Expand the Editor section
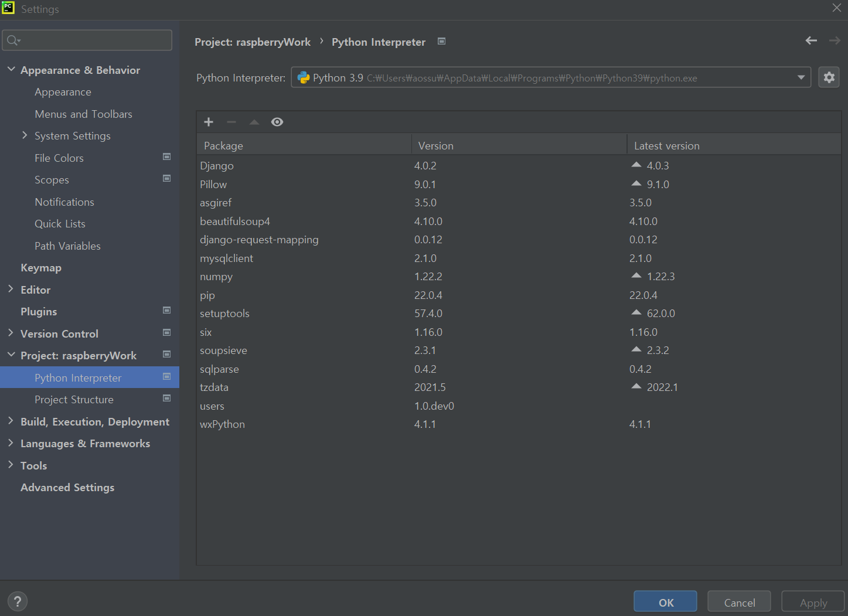 point(11,288)
